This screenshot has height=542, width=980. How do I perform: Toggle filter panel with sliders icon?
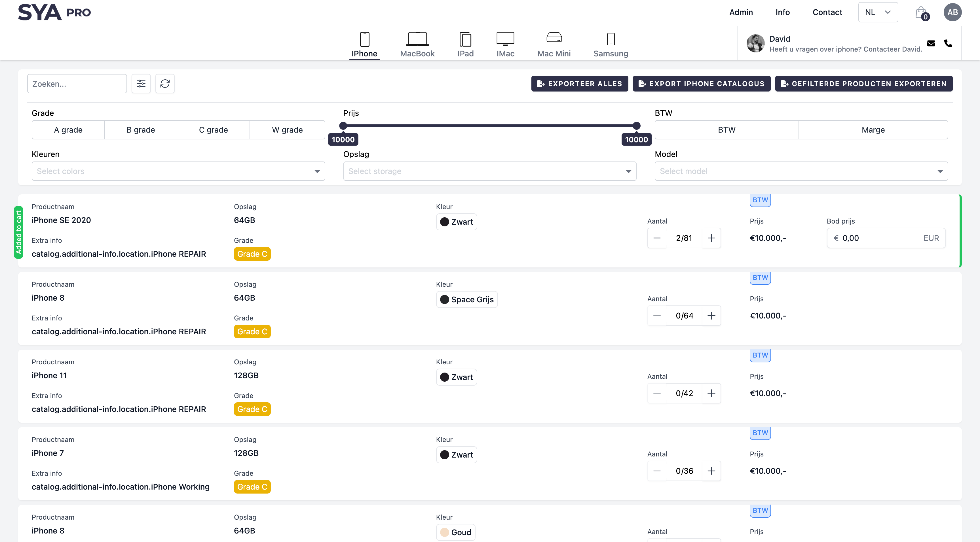(x=141, y=84)
